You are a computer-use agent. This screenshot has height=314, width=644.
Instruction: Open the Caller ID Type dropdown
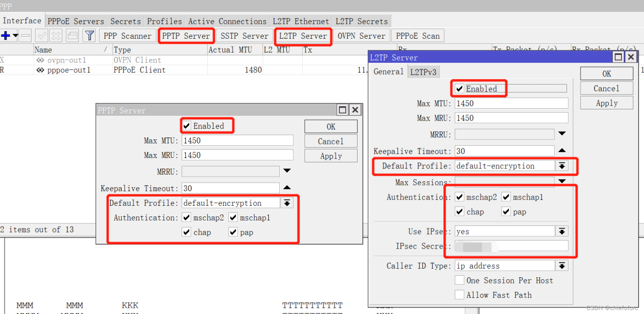tap(562, 266)
